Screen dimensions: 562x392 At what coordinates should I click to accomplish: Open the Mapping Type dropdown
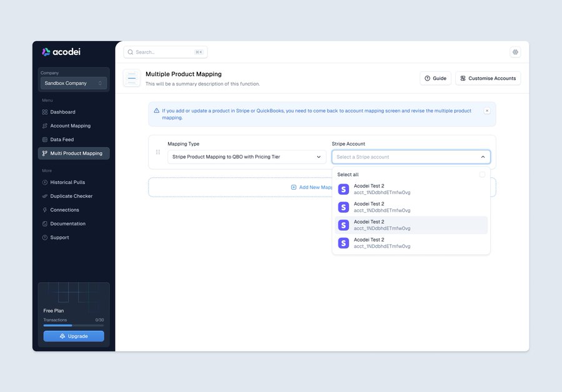click(247, 157)
